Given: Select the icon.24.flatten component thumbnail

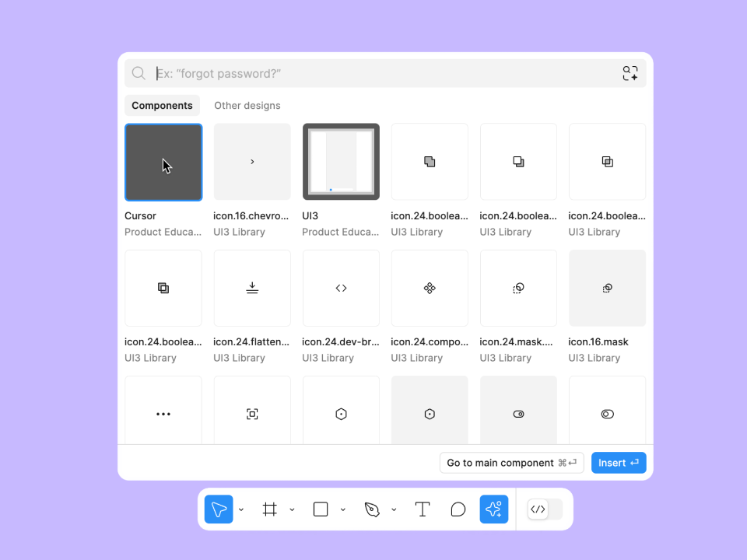Looking at the screenshot, I should coord(252,288).
